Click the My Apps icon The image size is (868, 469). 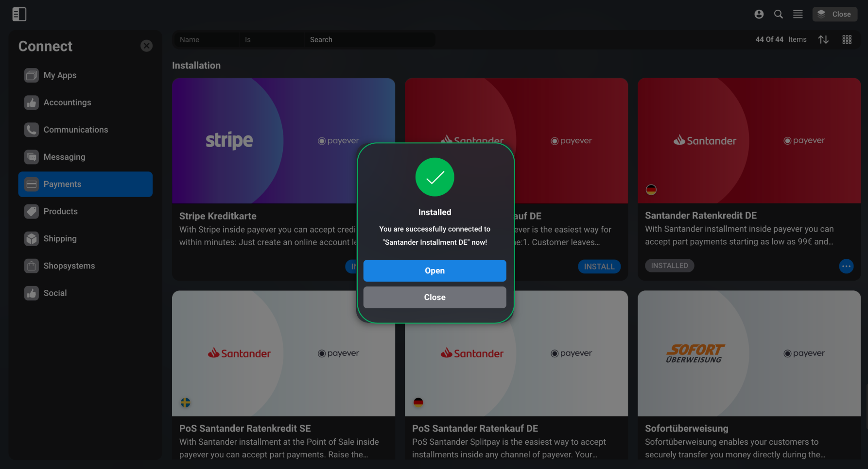pos(32,75)
